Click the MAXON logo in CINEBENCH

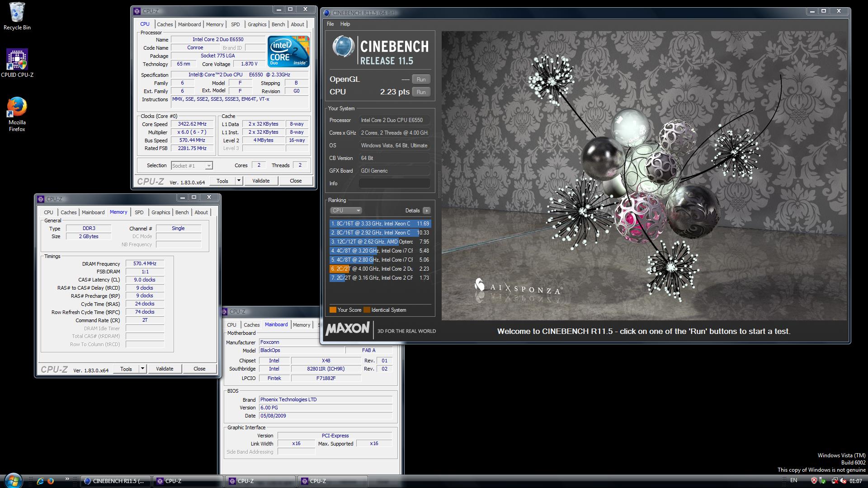tap(347, 328)
